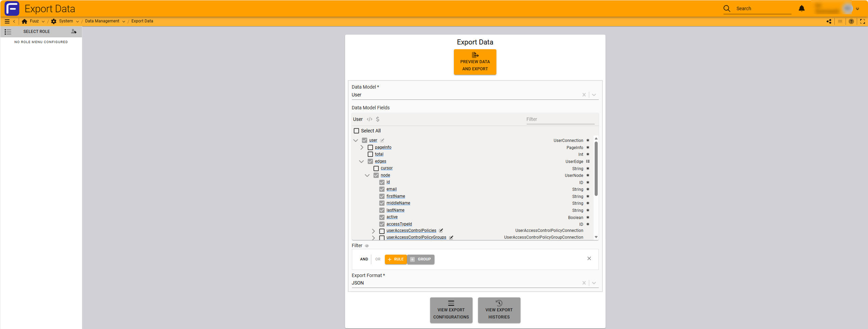
Task: Click View Export Histories button
Action: (499, 310)
